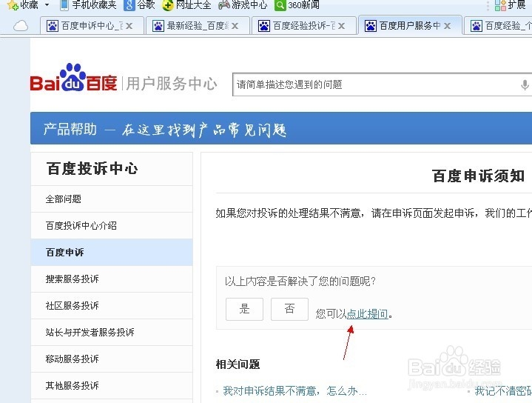The image size is (532, 403).
Task: Click the 是 button
Action: point(244,309)
